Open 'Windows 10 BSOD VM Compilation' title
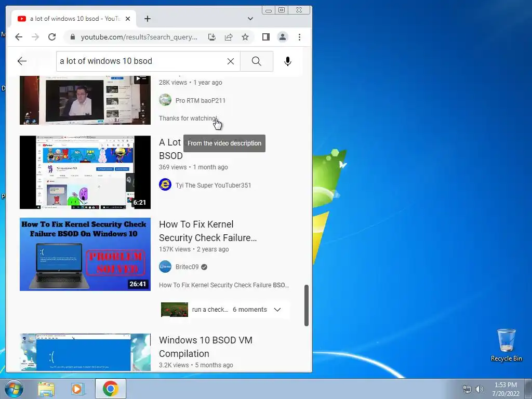This screenshot has width=532, height=399. point(206,347)
